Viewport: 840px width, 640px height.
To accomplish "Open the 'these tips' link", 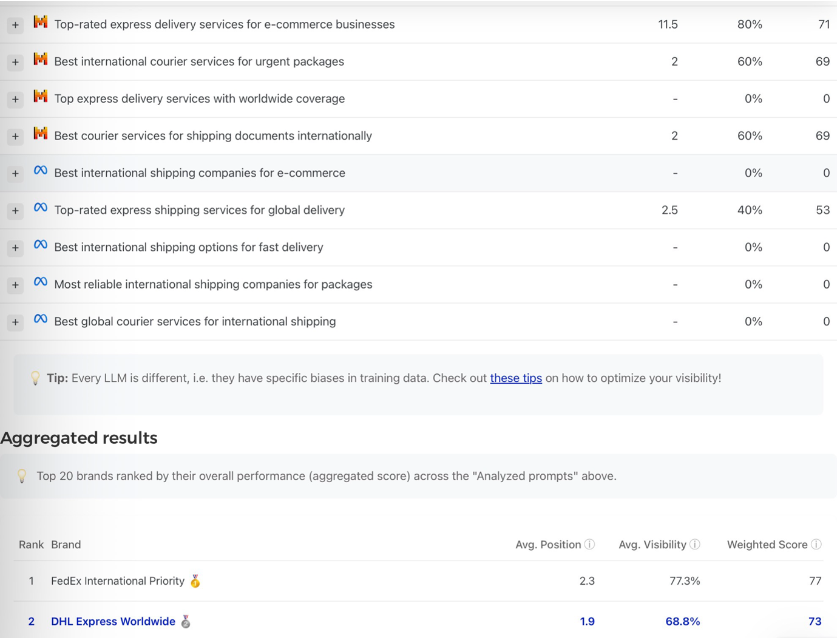I will (x=516, y=378).
